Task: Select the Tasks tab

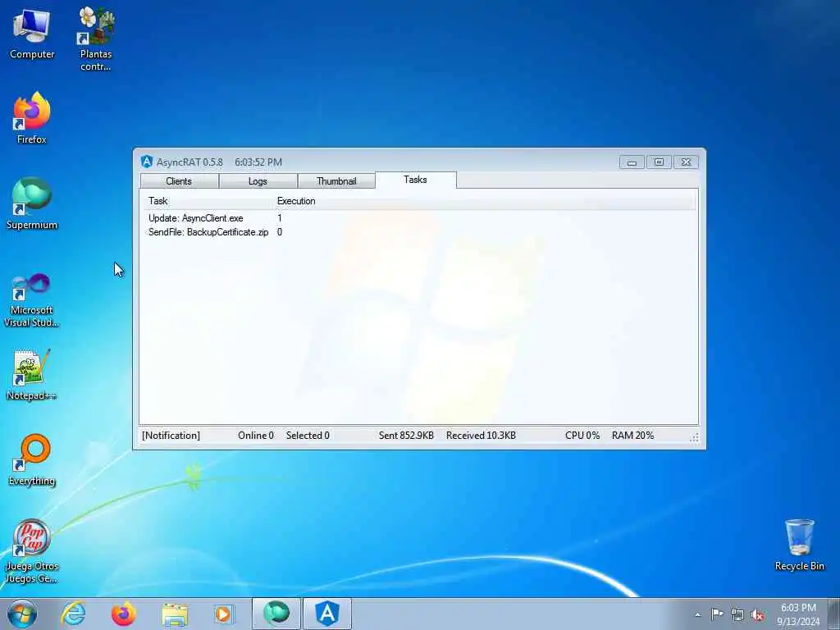Action: tap(416, 180)
